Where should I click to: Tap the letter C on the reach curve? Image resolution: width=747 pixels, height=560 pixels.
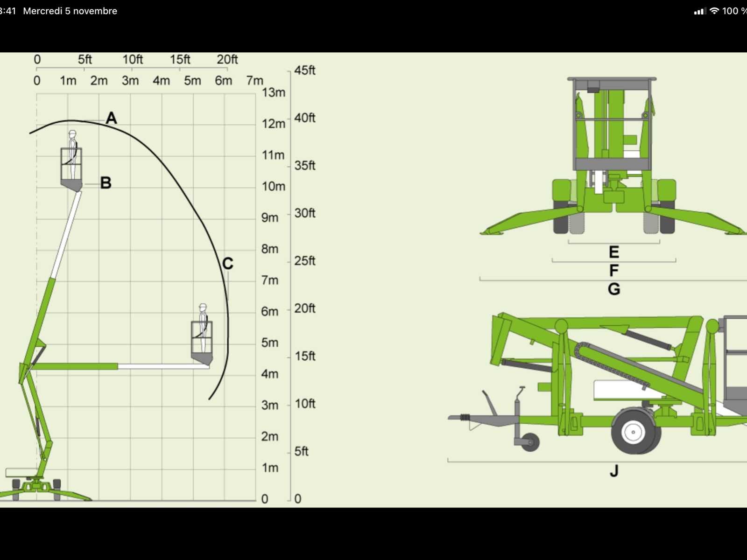pos(227,264)
